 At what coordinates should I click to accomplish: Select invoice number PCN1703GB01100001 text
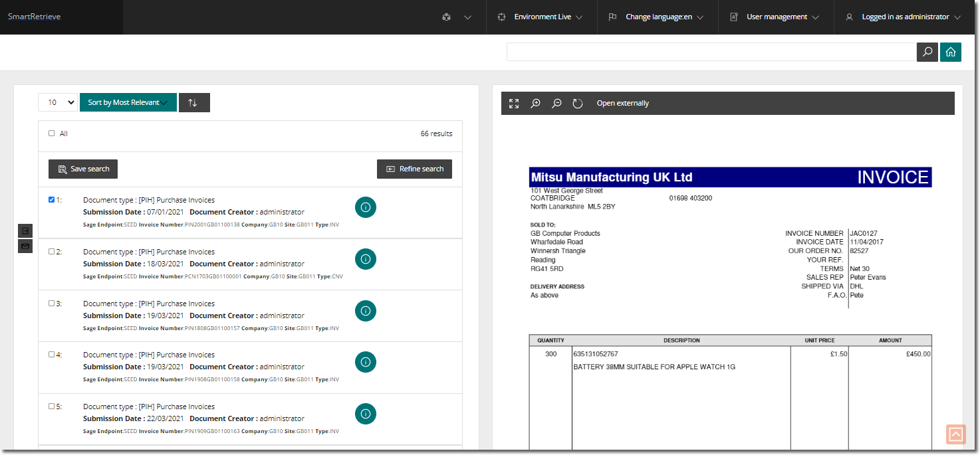213,276
